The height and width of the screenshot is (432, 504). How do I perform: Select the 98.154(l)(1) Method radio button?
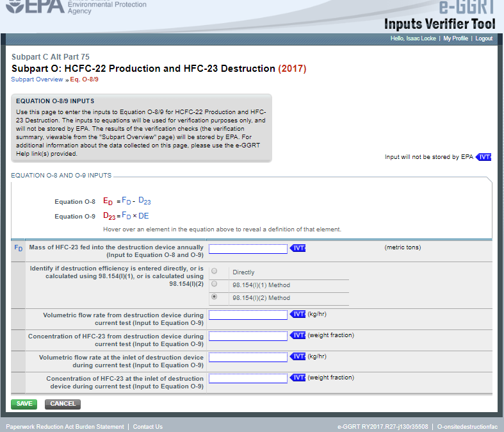pyautogui.click(x=214, y=284)
